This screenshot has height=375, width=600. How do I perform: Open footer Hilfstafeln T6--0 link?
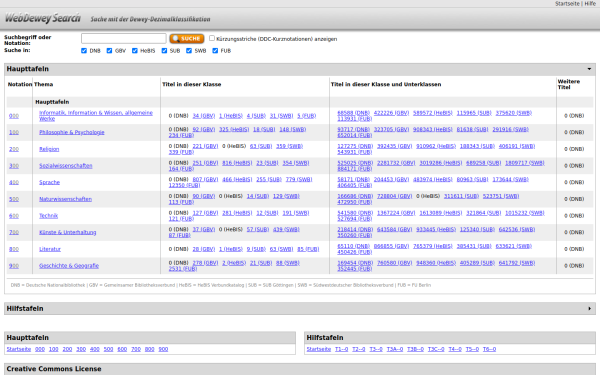[489, 349]
